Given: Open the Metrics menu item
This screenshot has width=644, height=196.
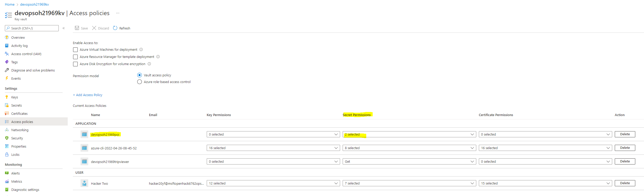Looking at the screenshot, I should coord(34,181).
